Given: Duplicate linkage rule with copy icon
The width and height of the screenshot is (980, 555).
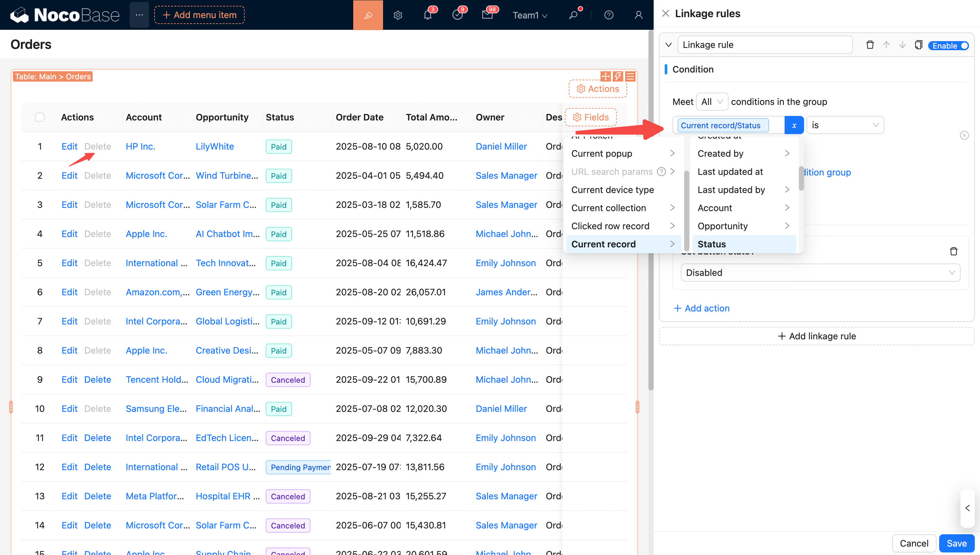Looking at the screenshot, I should 918,45.
